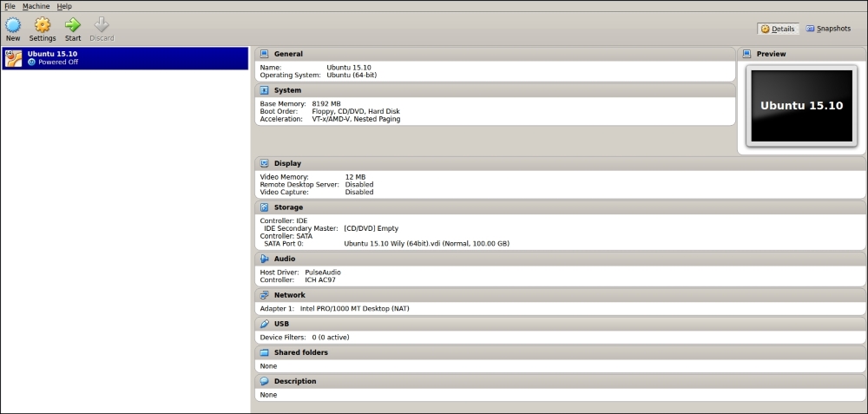Click the Ubuntu (64-bit) operating system value
The height and width of the screenshot is (414, 868).
click(352, 75)
